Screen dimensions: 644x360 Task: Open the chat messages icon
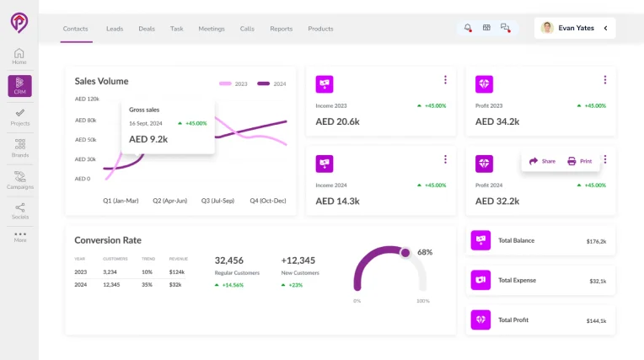(x=505, y=28)
